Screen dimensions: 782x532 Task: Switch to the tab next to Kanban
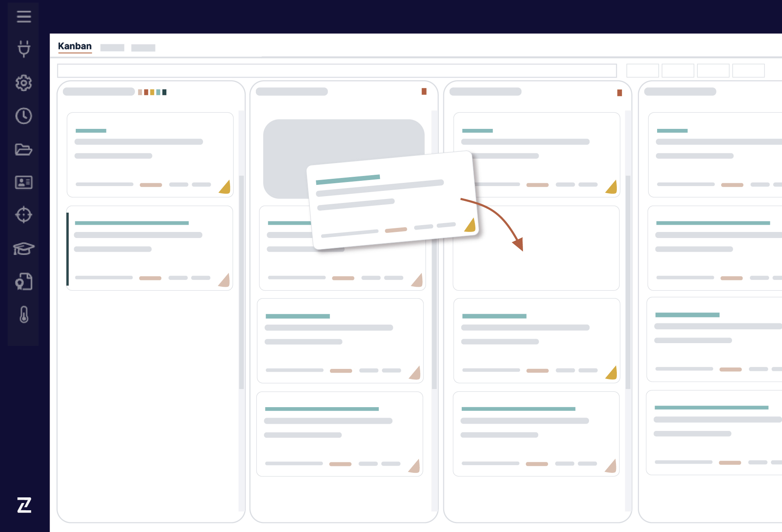(112, 48)
